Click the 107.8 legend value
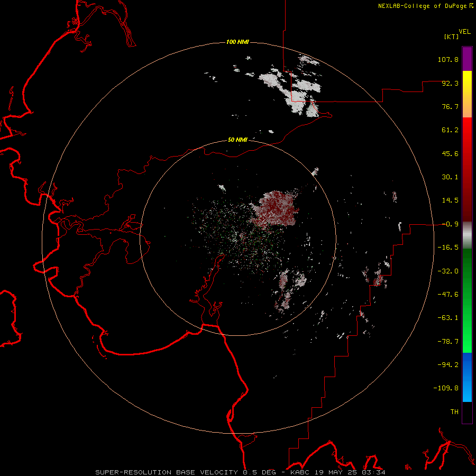Image resolution: width=476 pixels, height=476 pixels. coord(448,59)
